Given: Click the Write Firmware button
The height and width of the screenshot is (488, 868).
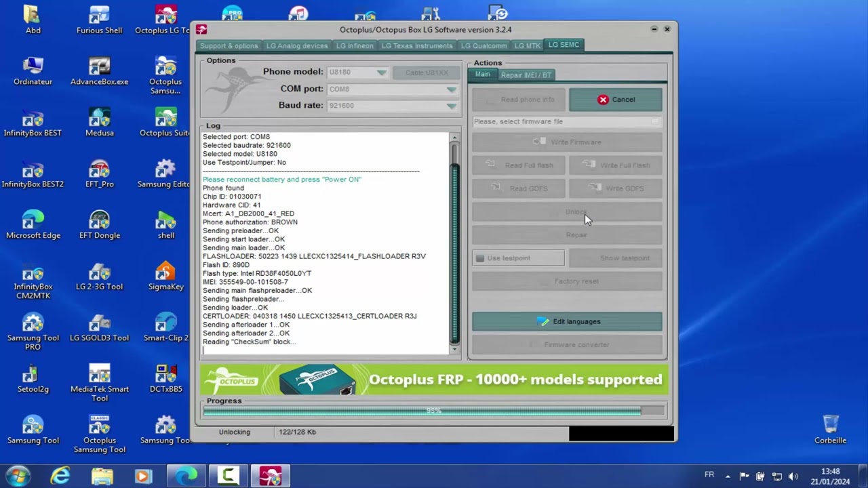Looking at the screenshot, I should 567,142.
